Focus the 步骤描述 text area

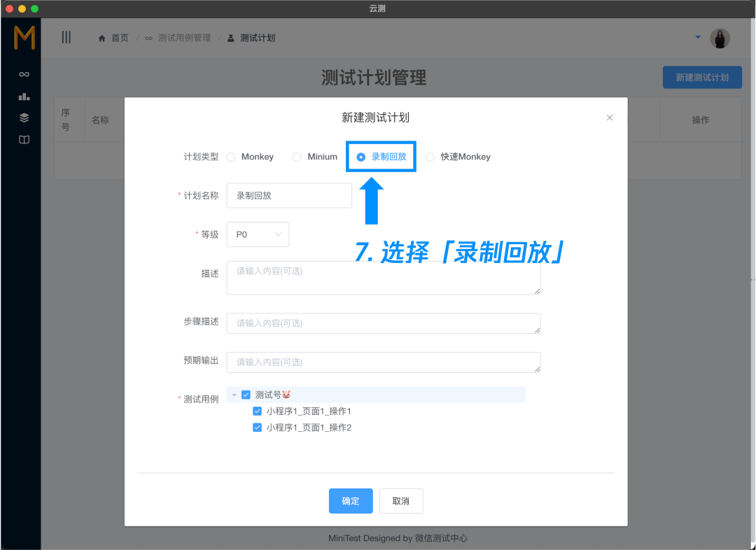coord(384,323)
